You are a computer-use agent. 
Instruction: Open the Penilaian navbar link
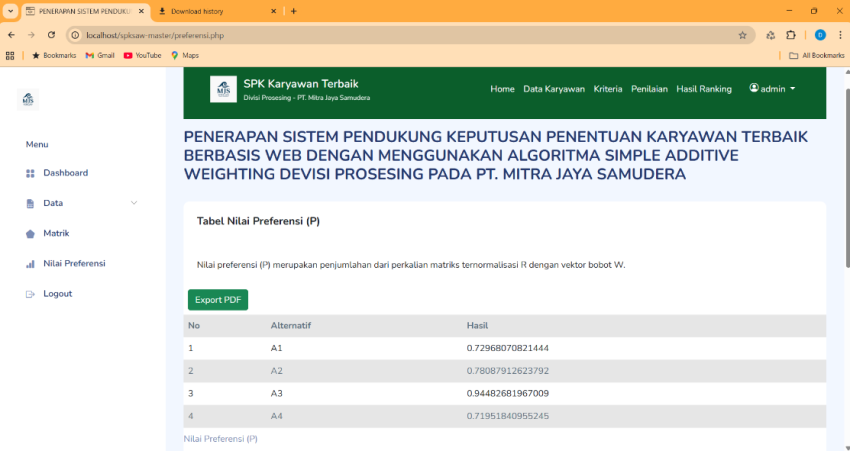pos(649,89)
